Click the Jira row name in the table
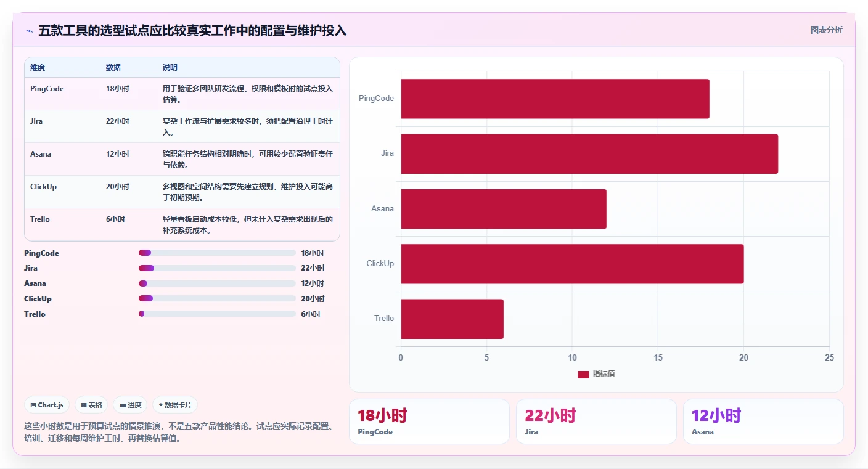868x469 pixels. coord(36,121)
